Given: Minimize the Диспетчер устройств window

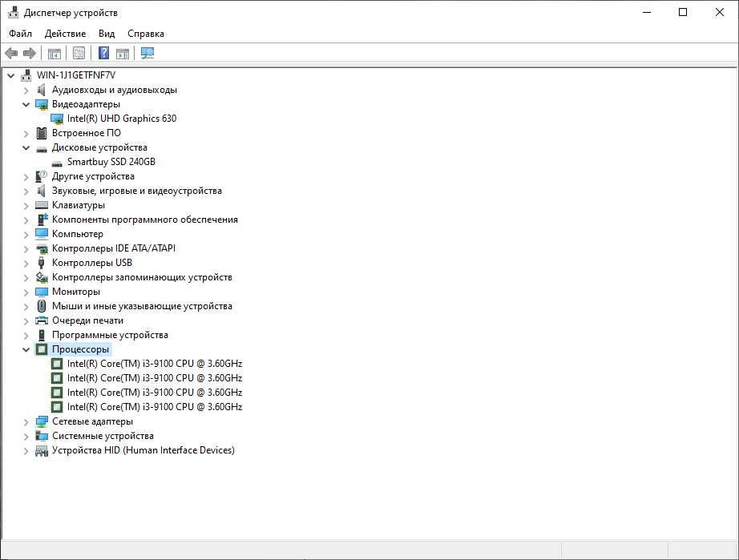Looking at the screenshot, I should (647, 12).
